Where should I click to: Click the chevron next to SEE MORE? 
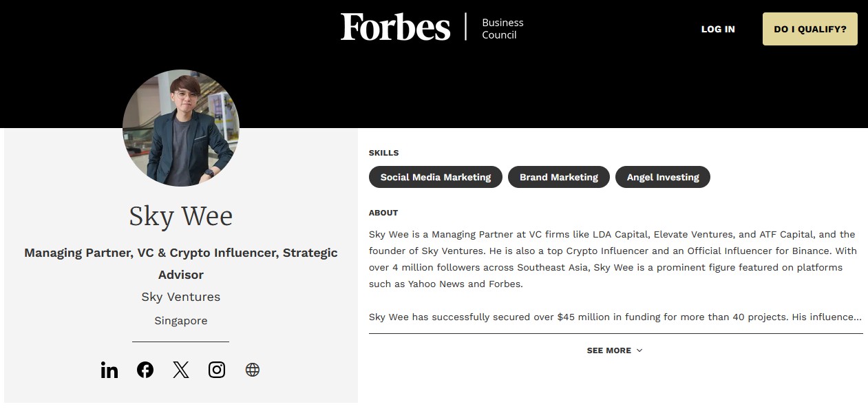tap(639, 350)
